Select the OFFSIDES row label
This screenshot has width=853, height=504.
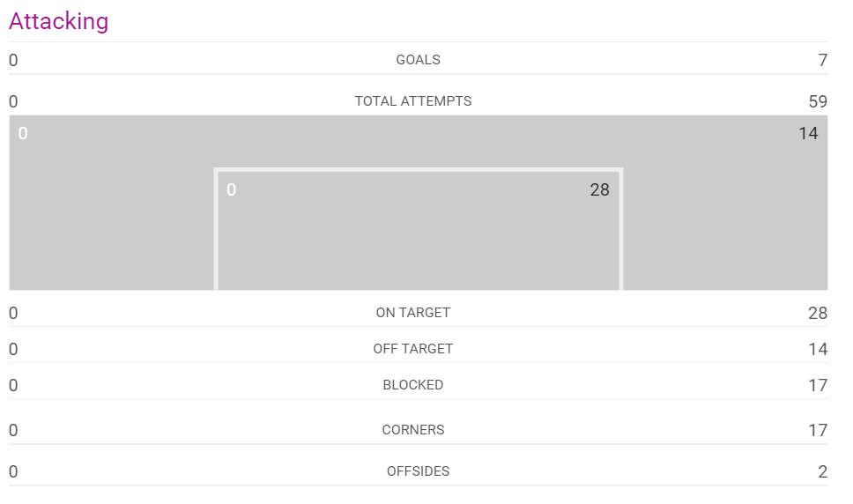[x=418, y=471]
